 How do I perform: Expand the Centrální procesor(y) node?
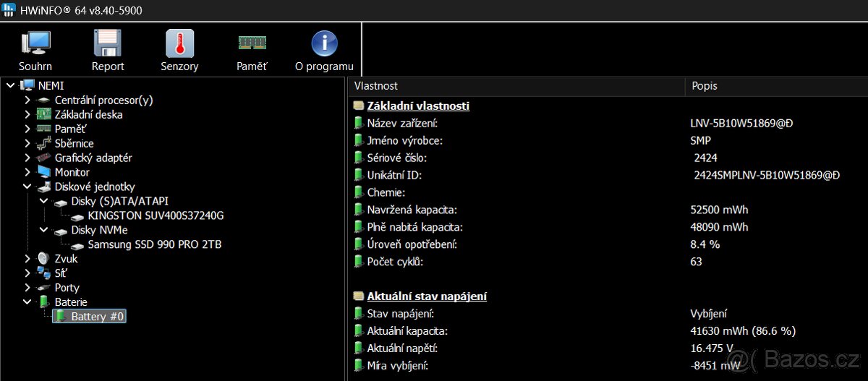27,100
